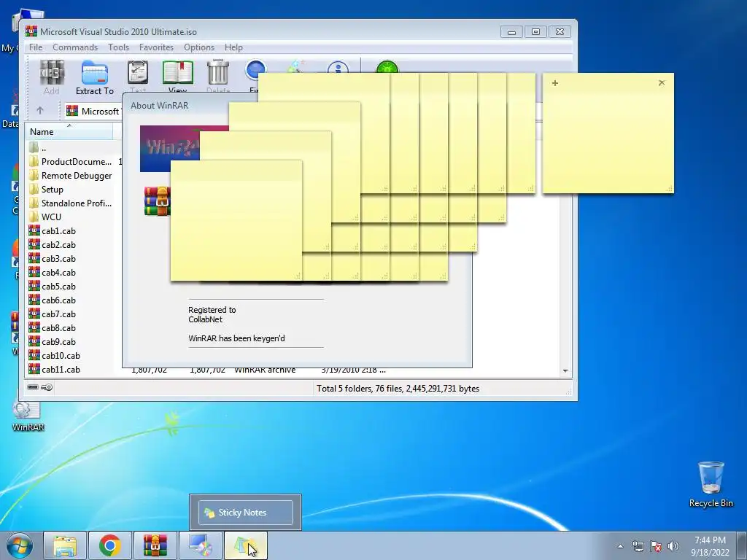Screen dimensions: 747x560
Task: Delete the sticky note using its X button
Action: tap(661, 83)
